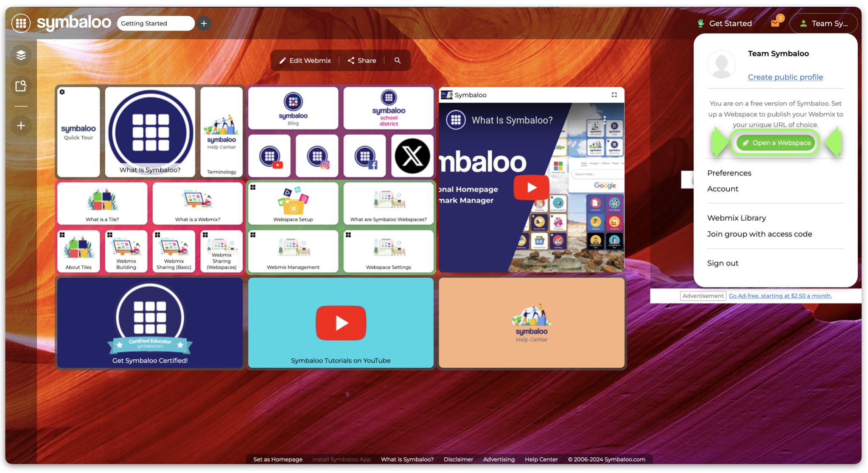Click What is Symbaloo? footer link
Image resolution: width=868 pixels, height=473 pixels.
tap(407, 459)
